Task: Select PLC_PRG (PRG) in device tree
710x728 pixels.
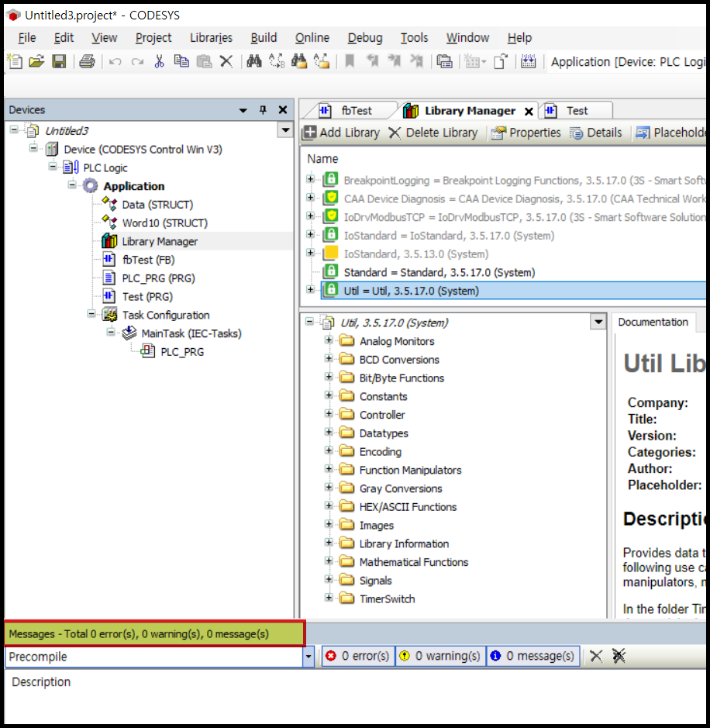Action: click(x=158, y=278)
